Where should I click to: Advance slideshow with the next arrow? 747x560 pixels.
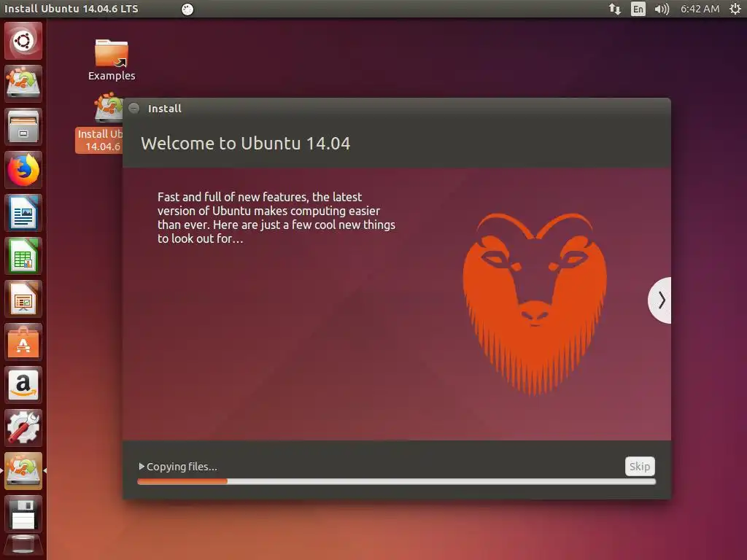click(x=660, y=300)
